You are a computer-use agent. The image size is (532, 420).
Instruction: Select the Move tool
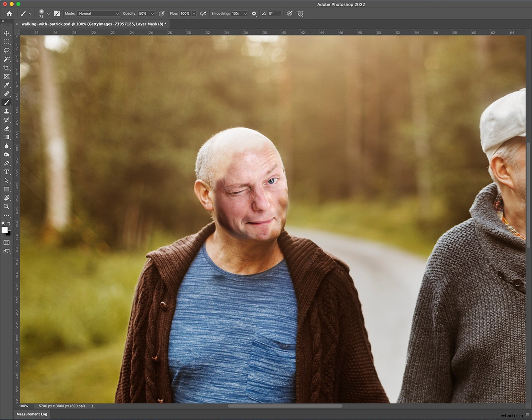point(7,33)
